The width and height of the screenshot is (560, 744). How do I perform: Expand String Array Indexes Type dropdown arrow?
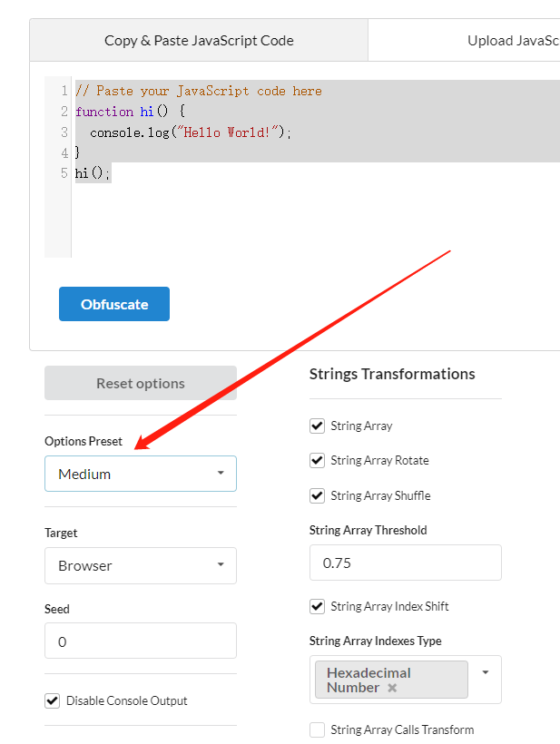pyautogui.click(x=486, y=672)
